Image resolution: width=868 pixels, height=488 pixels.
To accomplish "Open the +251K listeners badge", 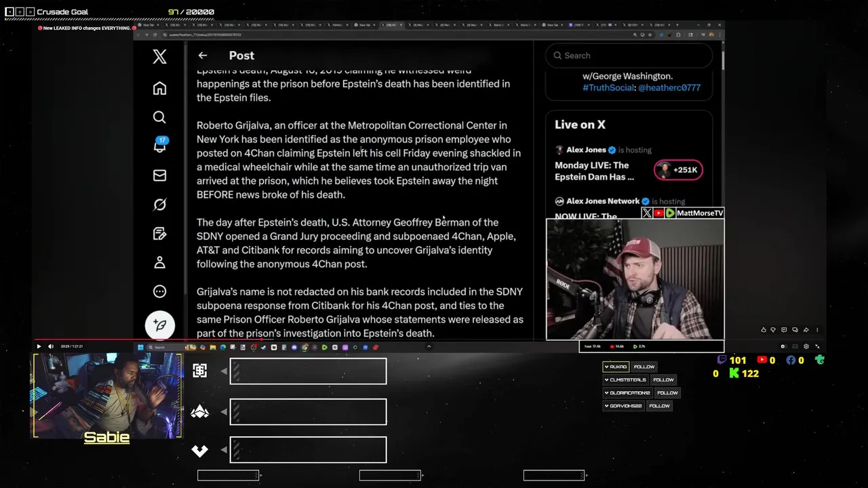I will point(678,170).
